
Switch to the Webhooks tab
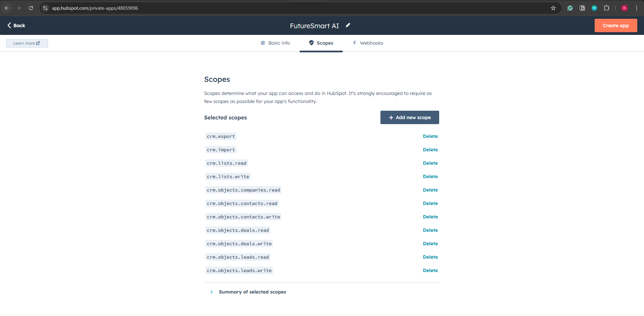click(x=368, y=43)
